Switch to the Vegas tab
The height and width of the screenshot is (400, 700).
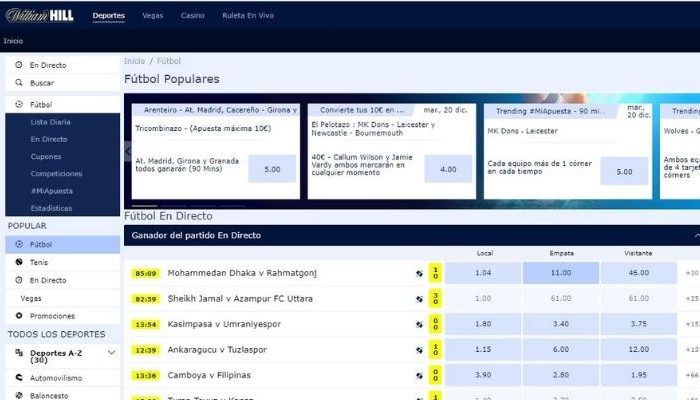[153, 16]
